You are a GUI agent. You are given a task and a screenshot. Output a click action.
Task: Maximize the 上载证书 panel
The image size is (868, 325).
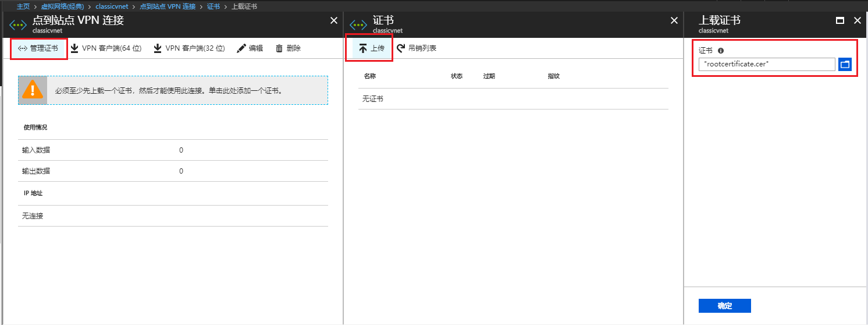(x=839, y=20)
